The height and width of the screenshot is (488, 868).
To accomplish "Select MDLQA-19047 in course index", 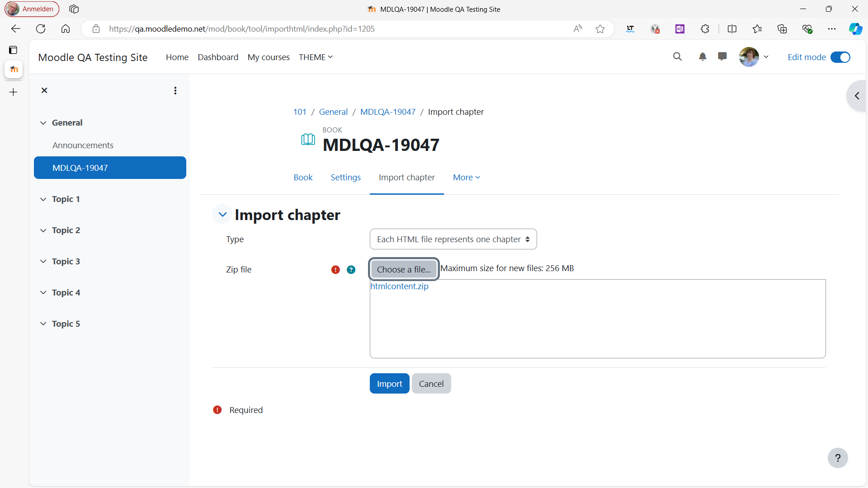I will point(110,168).
